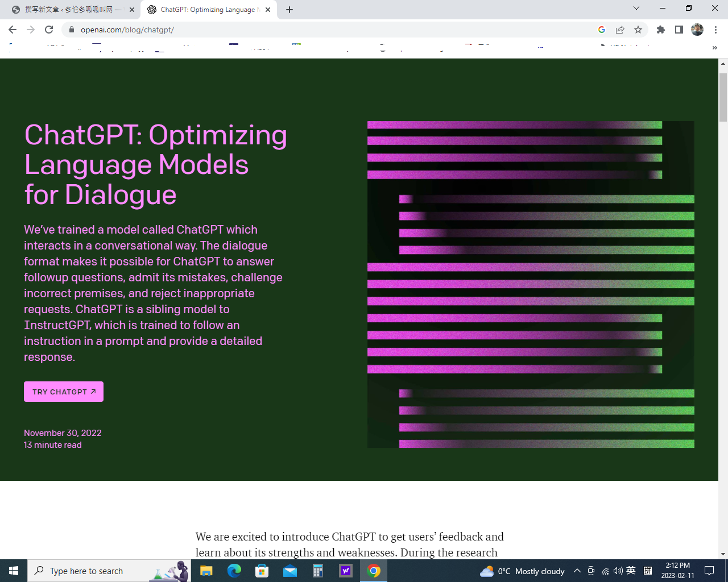Open the volume speaker tray icon
Image resolution: width=728 pixels, height=582 pixels.
coord(618,571)
